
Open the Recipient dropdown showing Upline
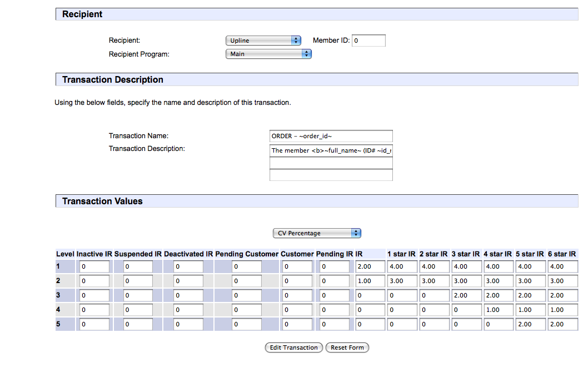point(263,41)
